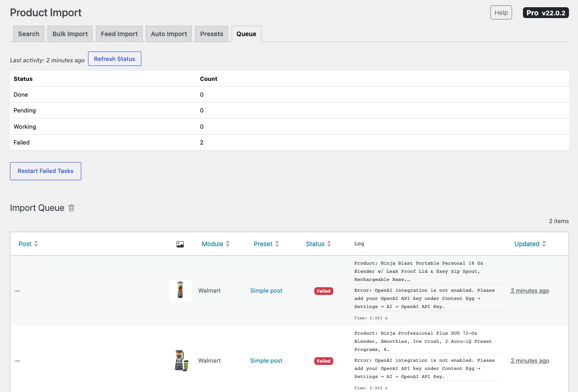Open the Presets tab
578x392 pixels.
[212, 34]
